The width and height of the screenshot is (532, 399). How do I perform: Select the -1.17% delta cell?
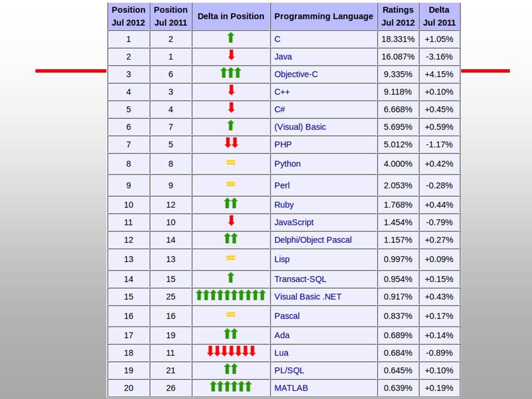coord(439,145)
